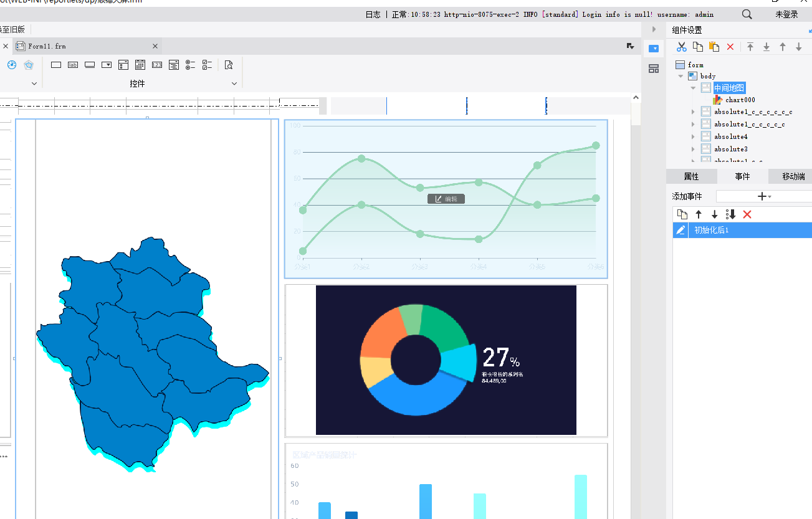Open the 日志 log link
This screenshot has height=519, width=812.
[x=373, y=14]
